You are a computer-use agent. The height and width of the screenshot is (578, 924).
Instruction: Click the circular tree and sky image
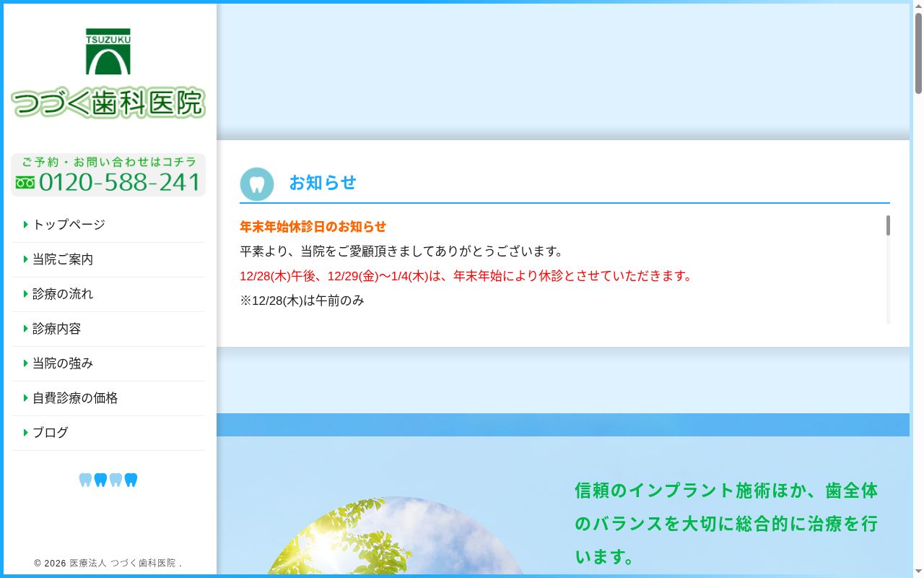tap(396, 537)
